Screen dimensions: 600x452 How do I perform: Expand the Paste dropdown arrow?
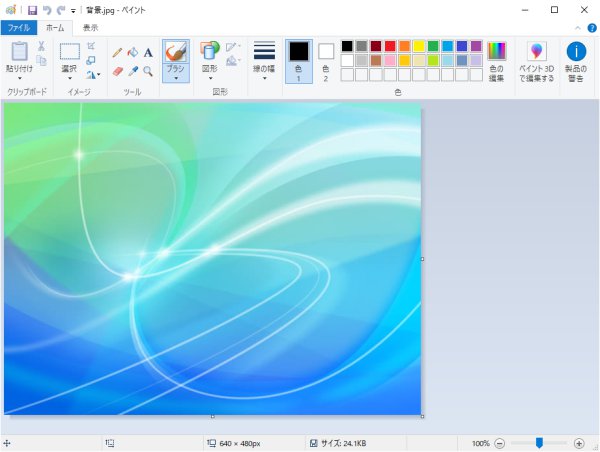(x=20, y=78)
